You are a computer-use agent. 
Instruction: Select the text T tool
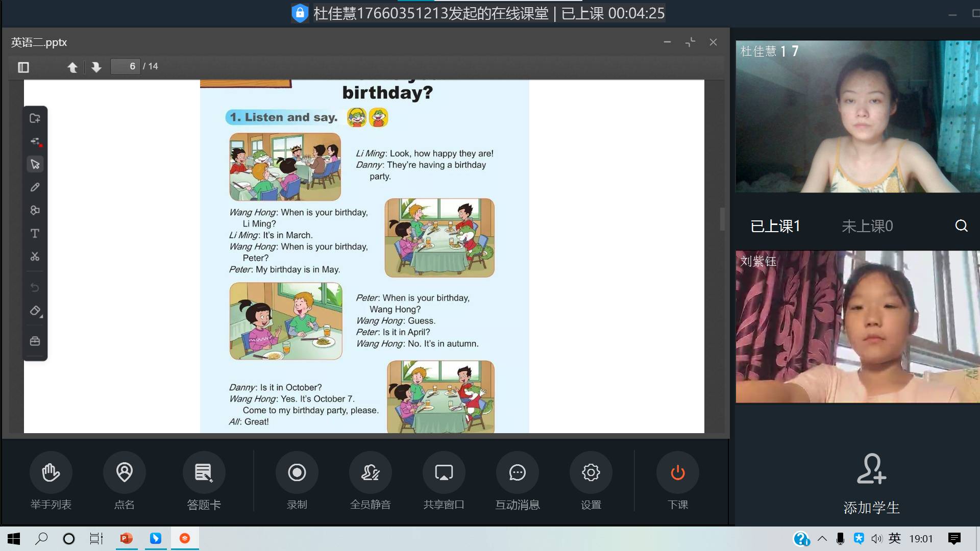click(x=35, y=233)
